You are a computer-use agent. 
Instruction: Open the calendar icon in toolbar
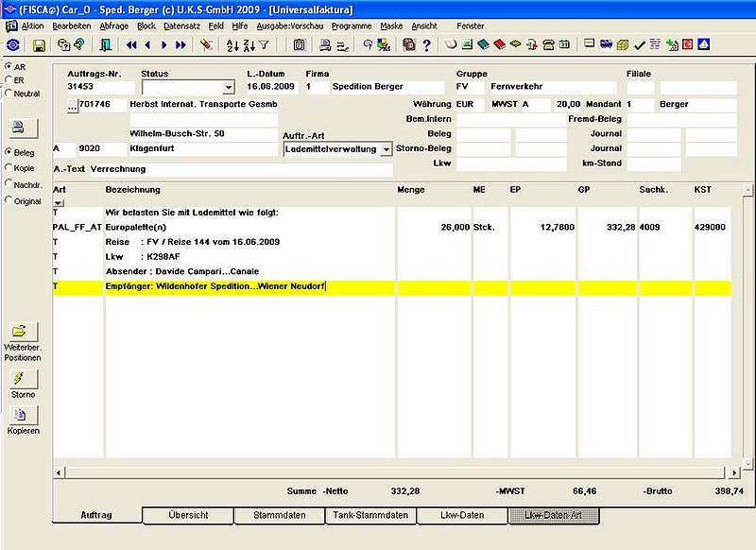564,44
